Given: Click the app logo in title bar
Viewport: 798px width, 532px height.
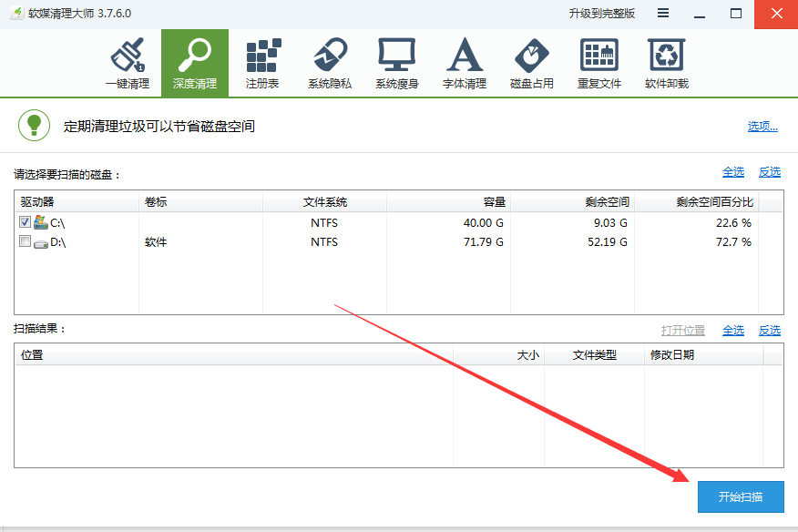Looking at the screenshot, I should point(17,14).
